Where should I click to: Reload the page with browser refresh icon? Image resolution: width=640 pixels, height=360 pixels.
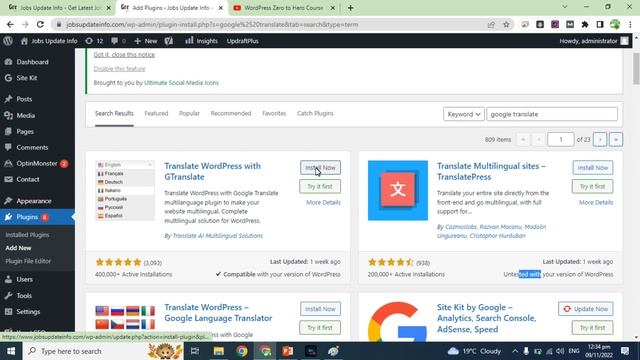pyautogui.click(x=40, y=24)
